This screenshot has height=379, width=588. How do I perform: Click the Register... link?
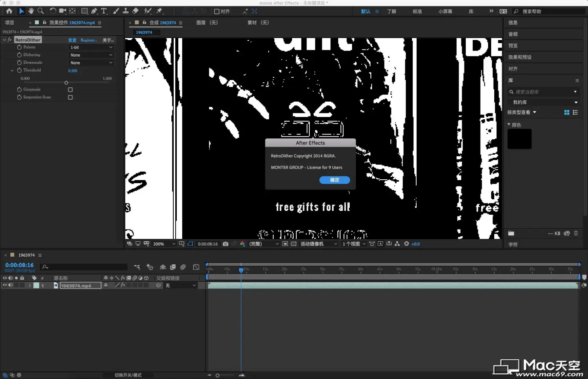[x=89, y=40]
